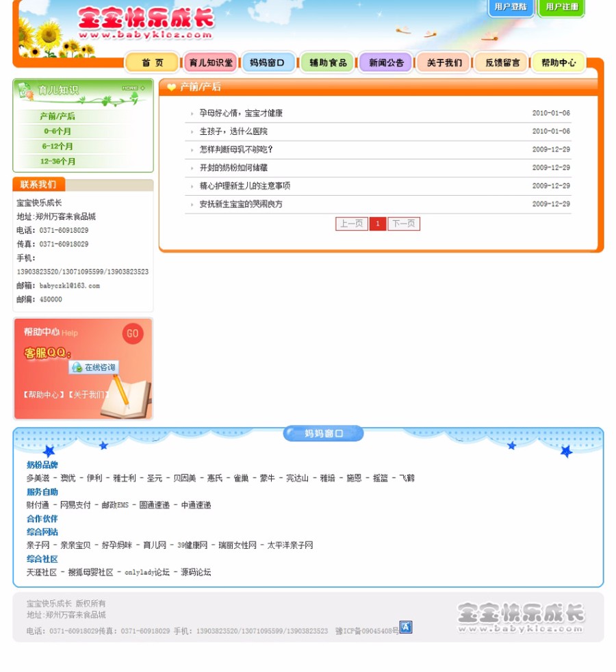Open the 雅士利 brand link

click(x=125, y=478)
